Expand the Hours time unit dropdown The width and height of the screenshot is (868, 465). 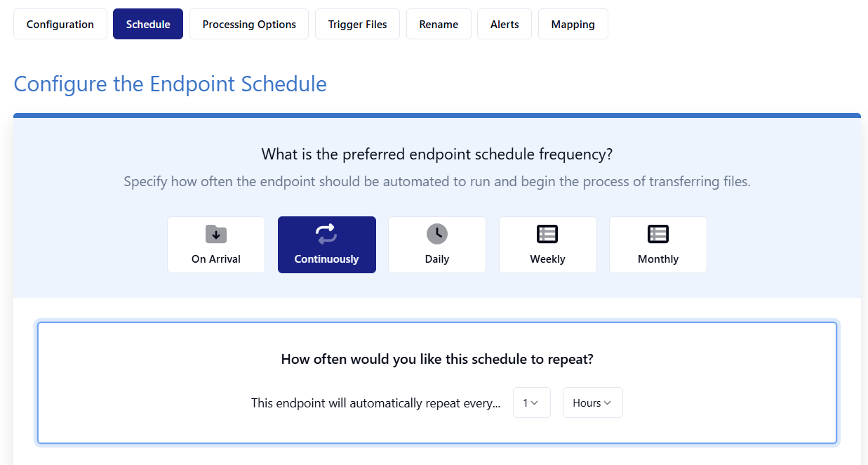pyautogui.click(x=593, y=402)
